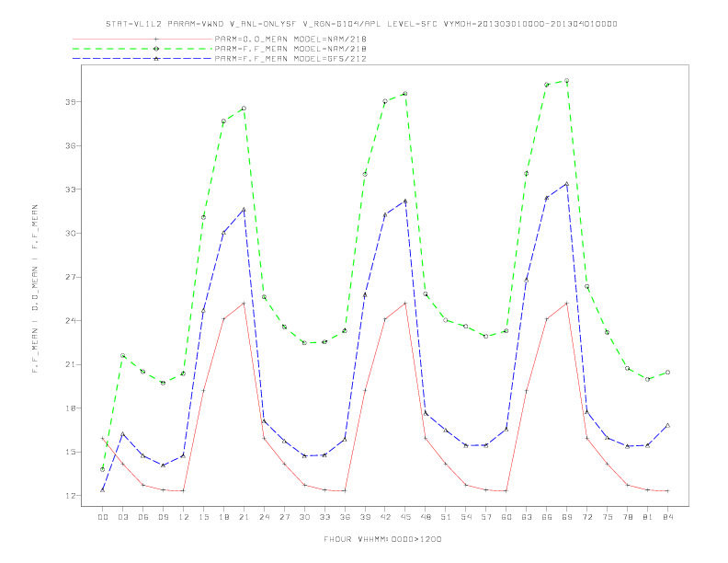Click x-axis tick label 51
Viewport: 728px width, 563px height.
point(446,517)
